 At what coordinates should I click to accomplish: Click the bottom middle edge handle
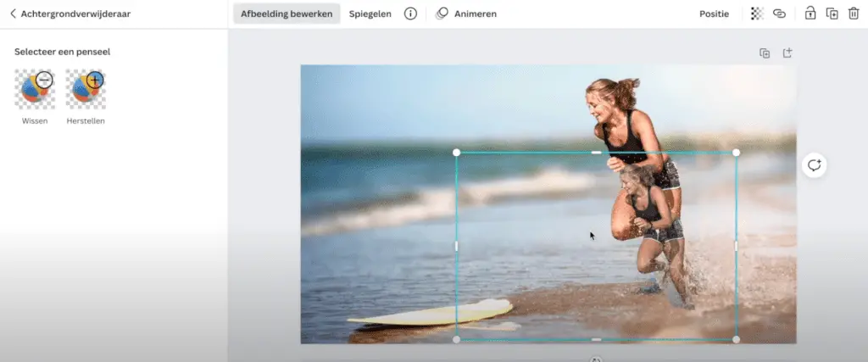tap(596, 339)
